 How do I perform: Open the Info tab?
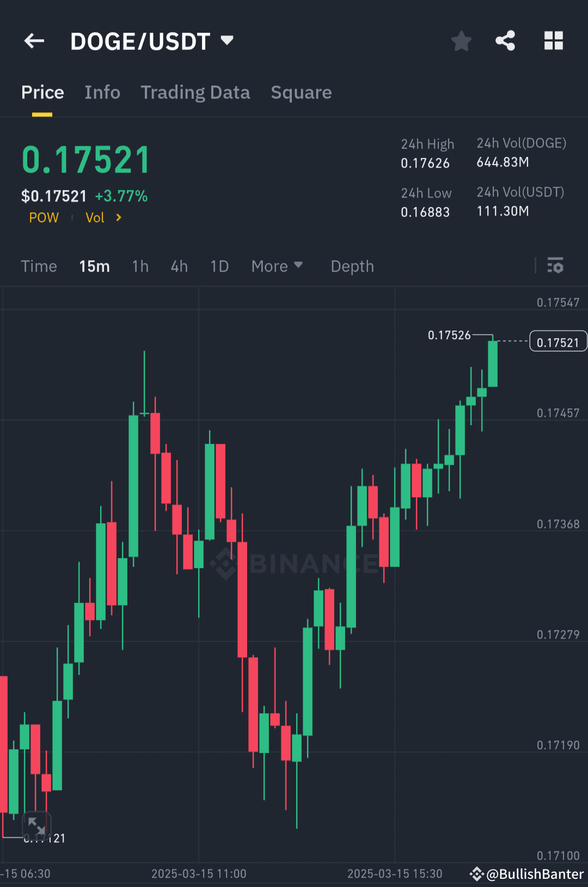[102, 93]
